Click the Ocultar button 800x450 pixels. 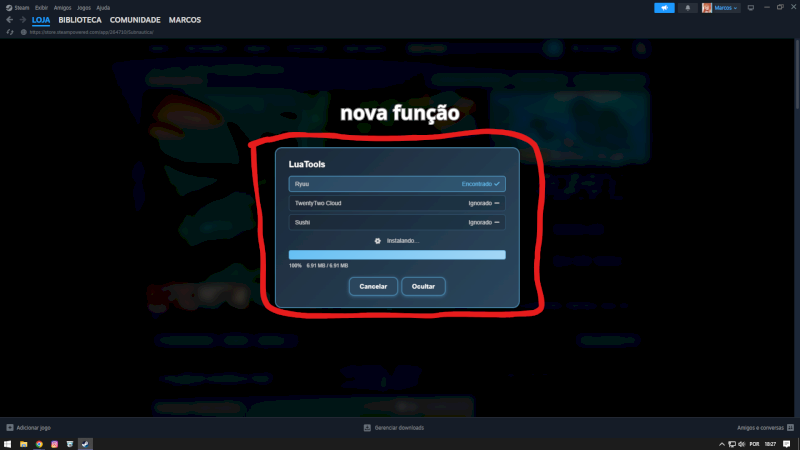(423, 286)
